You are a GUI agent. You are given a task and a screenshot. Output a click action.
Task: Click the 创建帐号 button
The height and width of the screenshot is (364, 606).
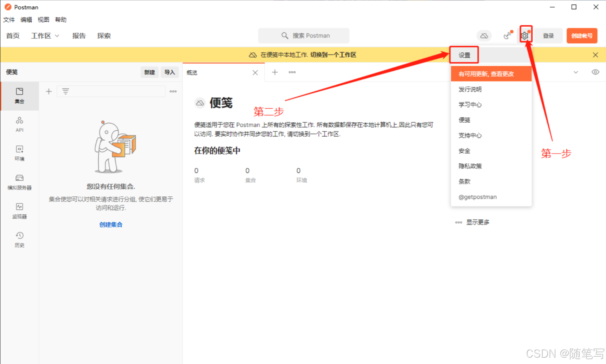[582, 35]
